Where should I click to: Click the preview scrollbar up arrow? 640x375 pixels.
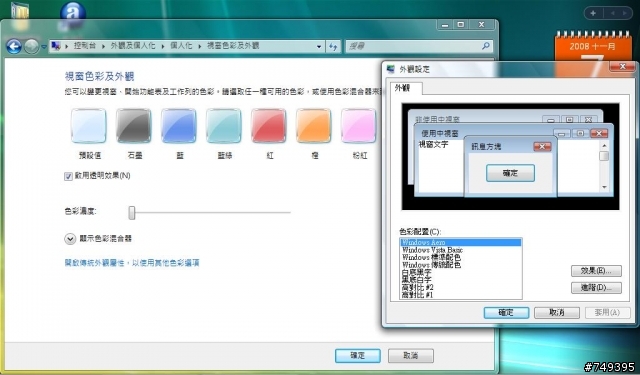click(x=604, y=145)
